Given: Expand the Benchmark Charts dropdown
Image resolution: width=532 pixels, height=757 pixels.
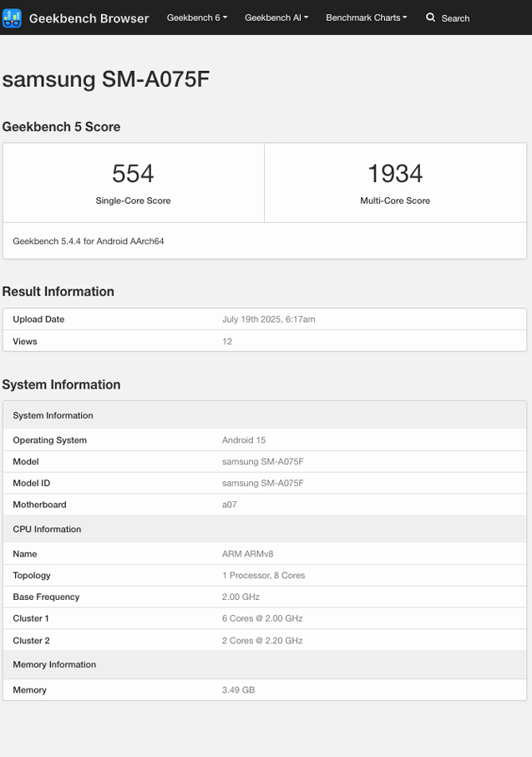Looking at the screenshot, I should (366, 18).
